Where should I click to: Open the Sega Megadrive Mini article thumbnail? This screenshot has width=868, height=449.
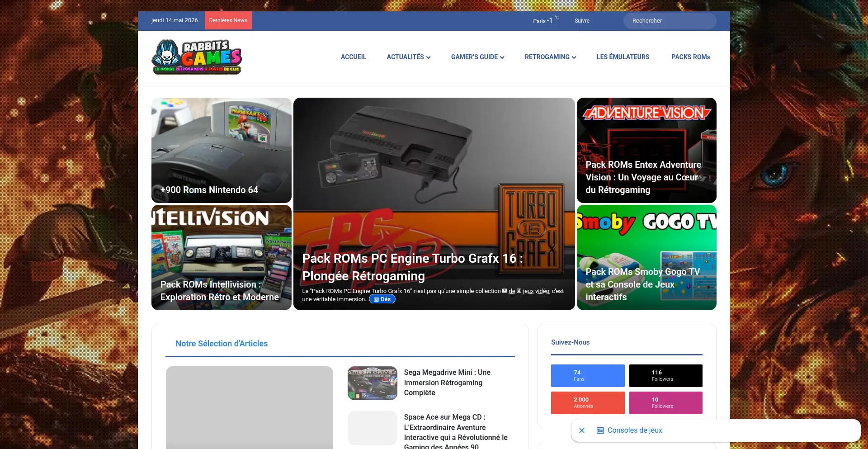[373, 383]
